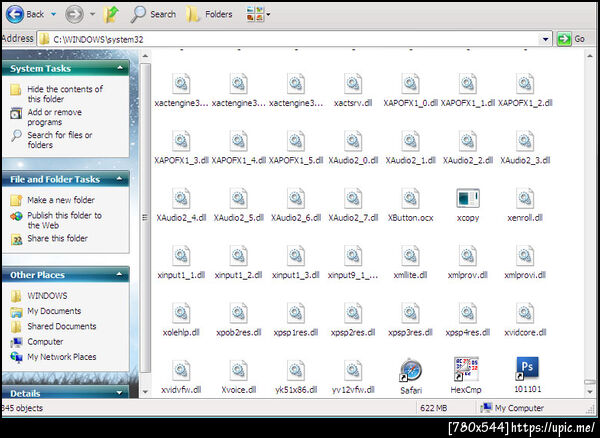The width and height of the screenshot is (600, 438).
Task: Select xenroll.dll file icon
Action: coord(525,198)
